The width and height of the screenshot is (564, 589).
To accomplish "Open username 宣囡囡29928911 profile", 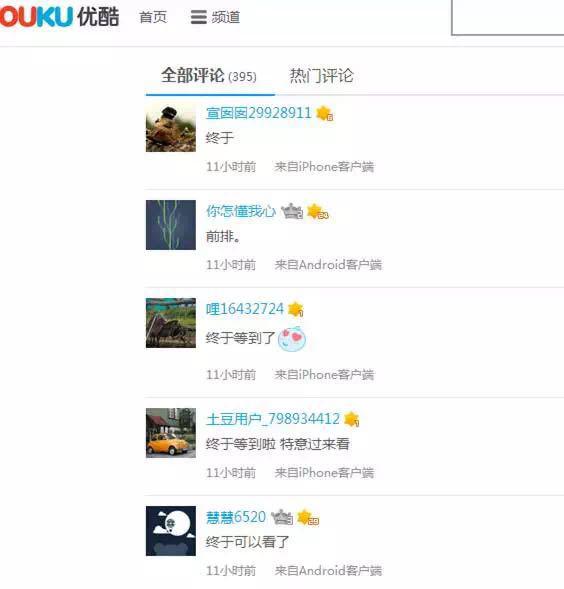I will click(259, 113).
